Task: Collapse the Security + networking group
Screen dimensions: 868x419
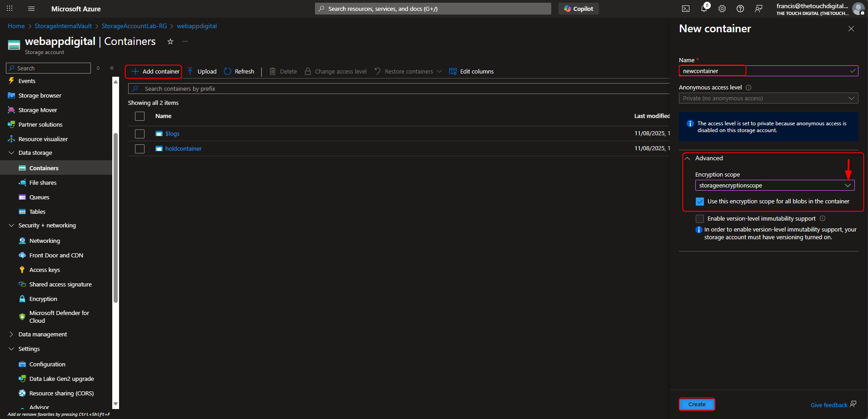Action: point(11,225)
